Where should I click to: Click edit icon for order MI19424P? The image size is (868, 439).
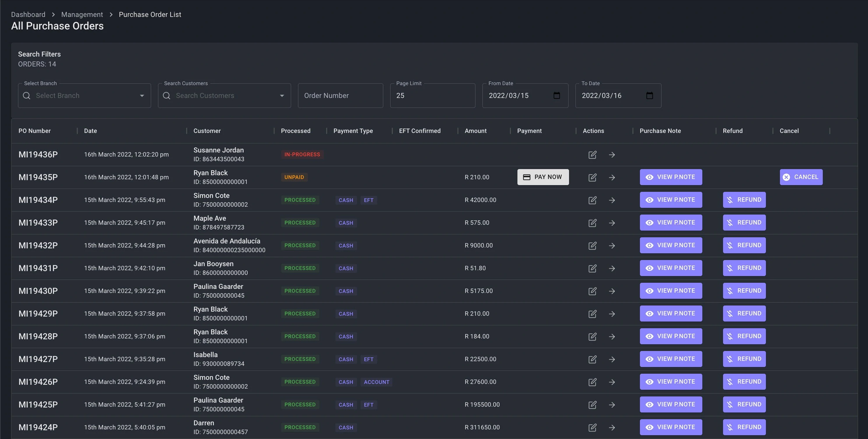pos(592,428)
